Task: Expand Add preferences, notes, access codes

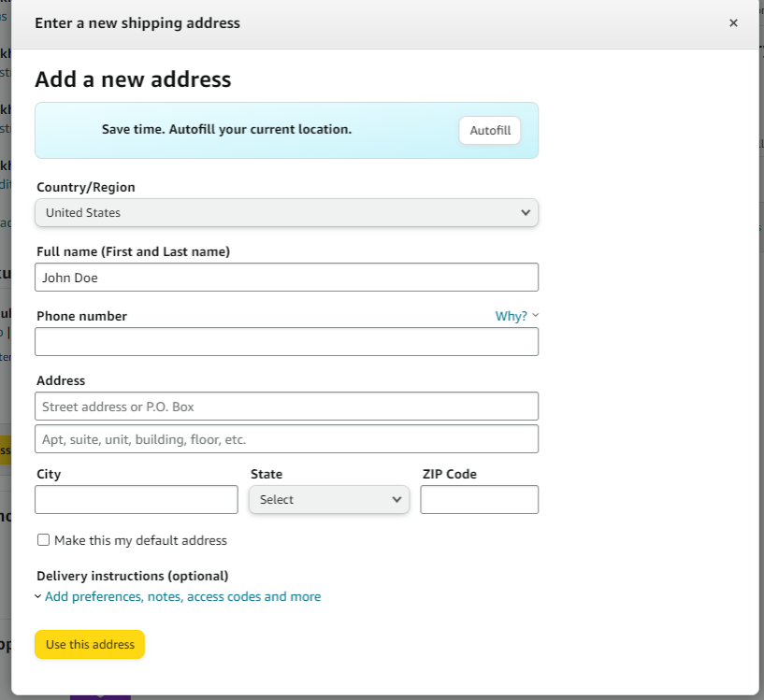Action: 182,597
